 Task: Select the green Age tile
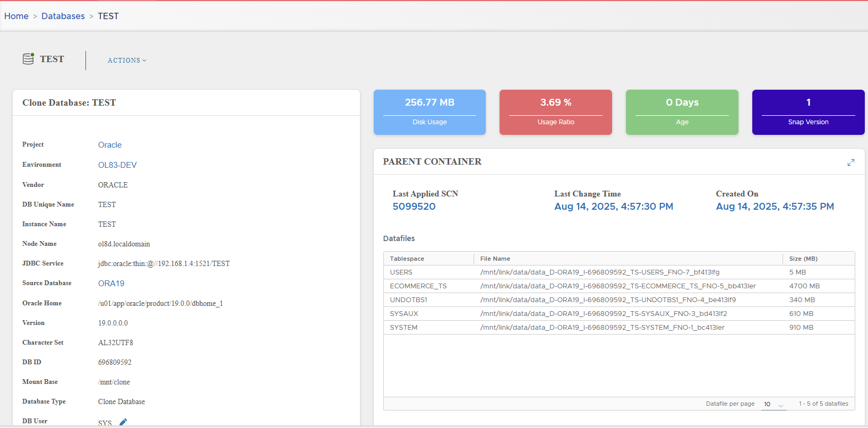682,112
